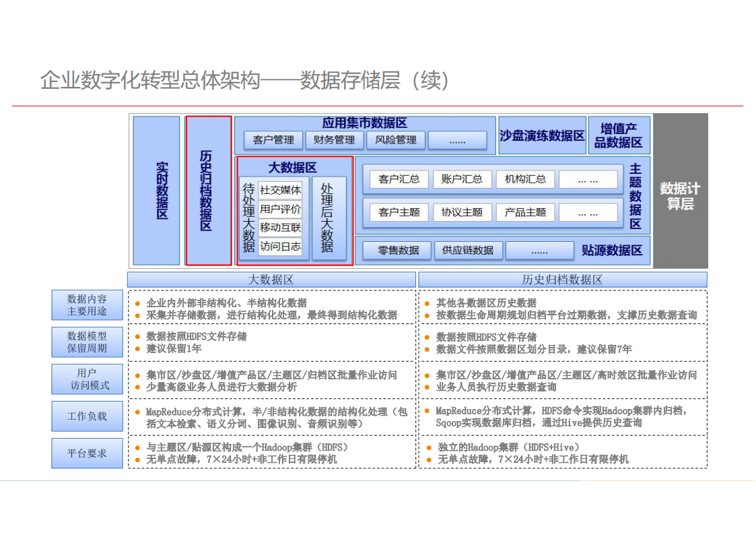Select the 沙盘演练数据区 block

pos(542,135)
